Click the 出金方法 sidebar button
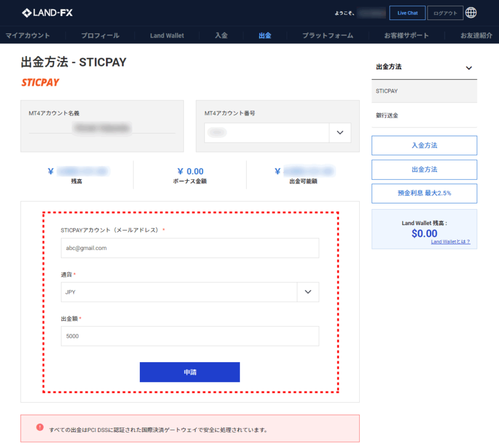499x448 pixels. click(424, 170)
